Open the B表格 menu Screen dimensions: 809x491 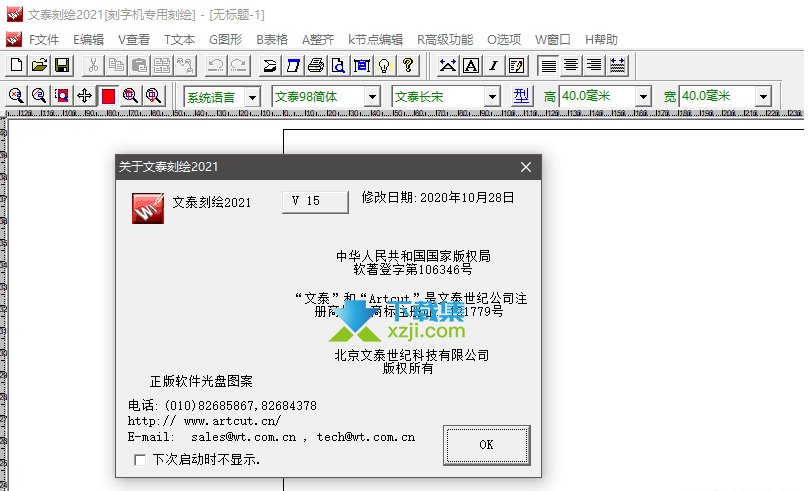pyautogui.click(x=272, y=40)
